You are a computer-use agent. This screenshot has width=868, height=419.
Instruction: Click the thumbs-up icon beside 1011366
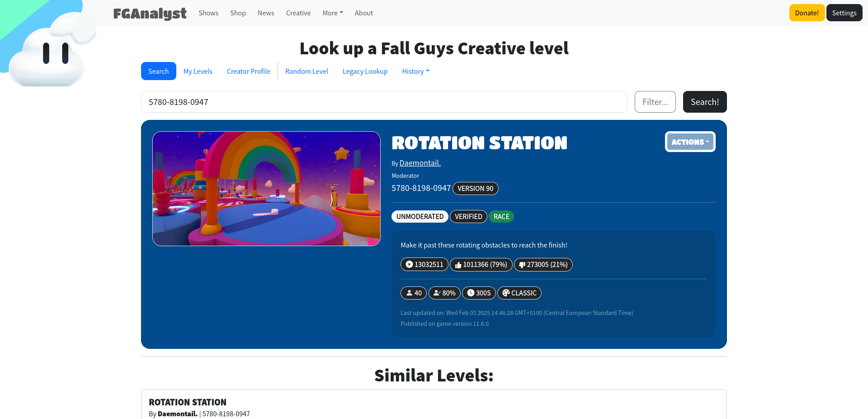[x=458, y=265]
